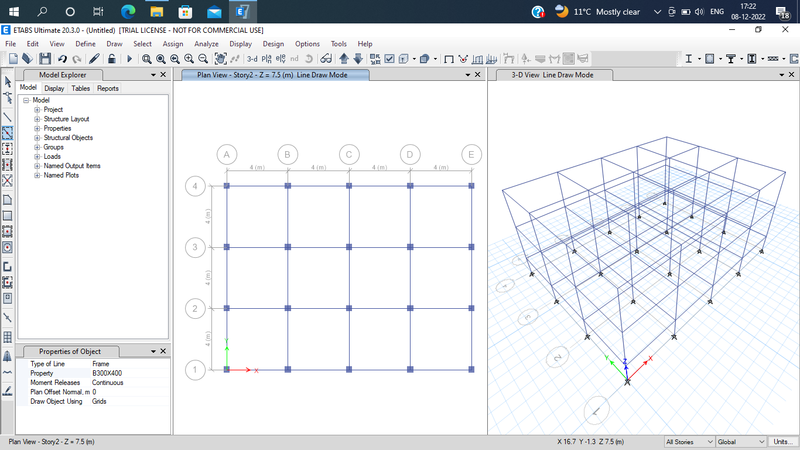The height and width of the screenshot is (450, 800).
Task: Expand the Structural Objects node
Action: click(37, 138)
